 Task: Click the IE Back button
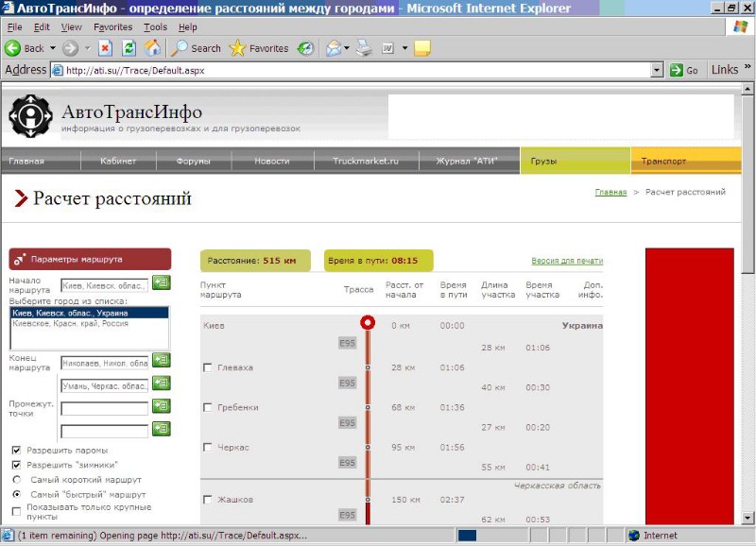(25, 48)
